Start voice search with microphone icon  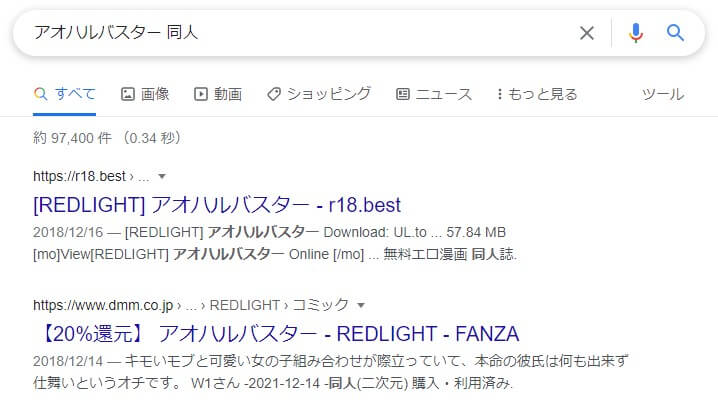click(x=636, y=33)
